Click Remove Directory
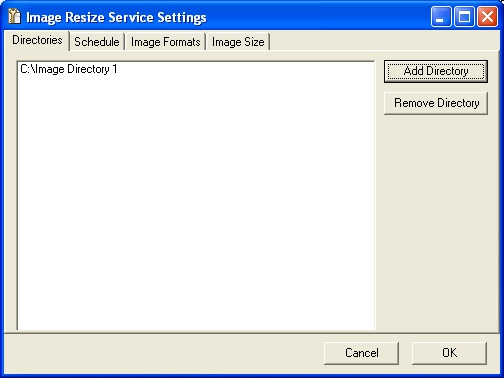Screen dimensions: 504x378 tap(436, 103)
